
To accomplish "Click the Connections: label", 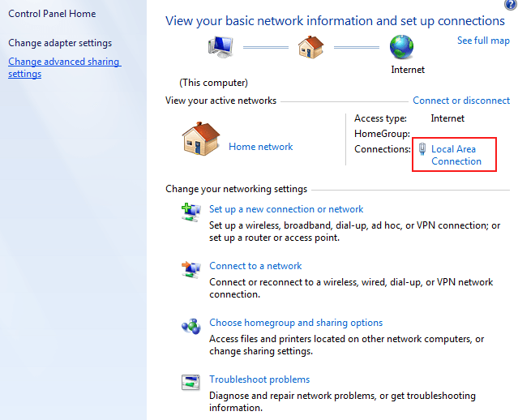I will point(383,149).
